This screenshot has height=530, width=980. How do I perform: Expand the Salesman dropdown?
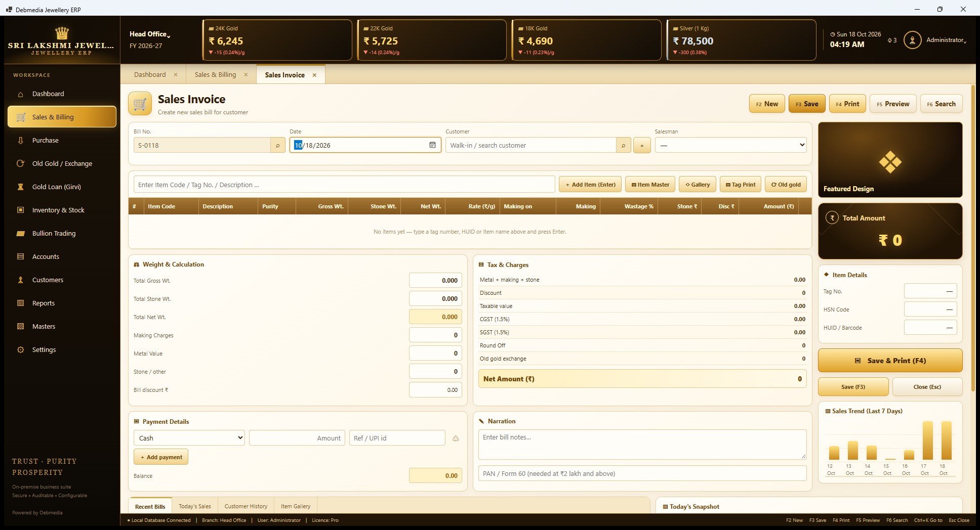coord(731,145)
